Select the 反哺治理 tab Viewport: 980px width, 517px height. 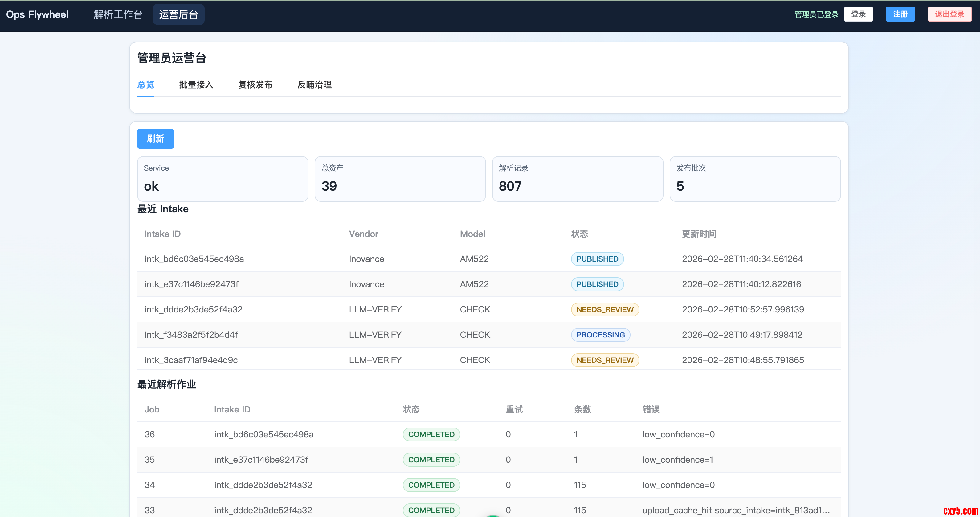tap(314, 85)
